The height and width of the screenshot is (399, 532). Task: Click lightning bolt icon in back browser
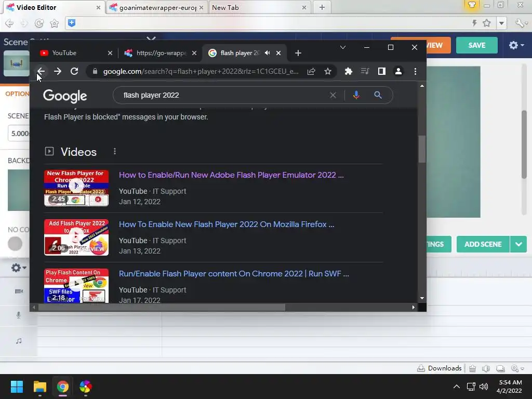[x=474, y=23]
